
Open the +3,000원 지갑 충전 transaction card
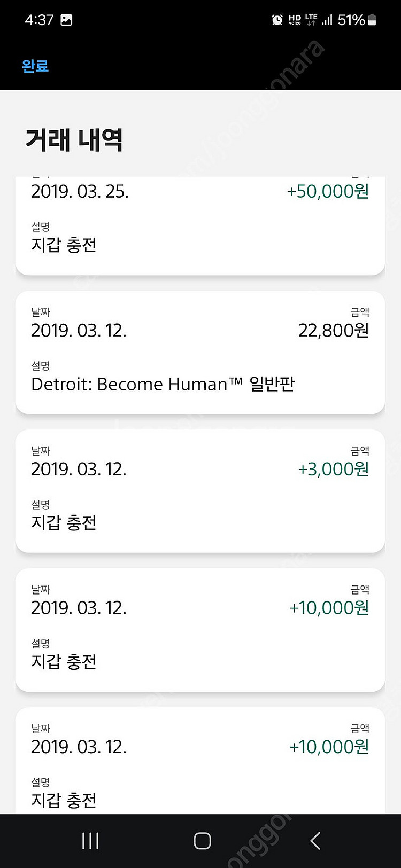[200, 491]
